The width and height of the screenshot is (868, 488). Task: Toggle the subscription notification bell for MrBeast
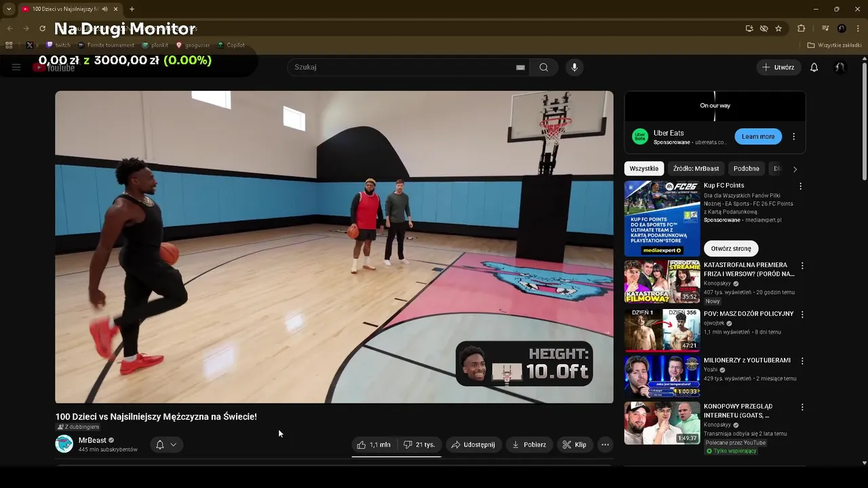point(160,445)
